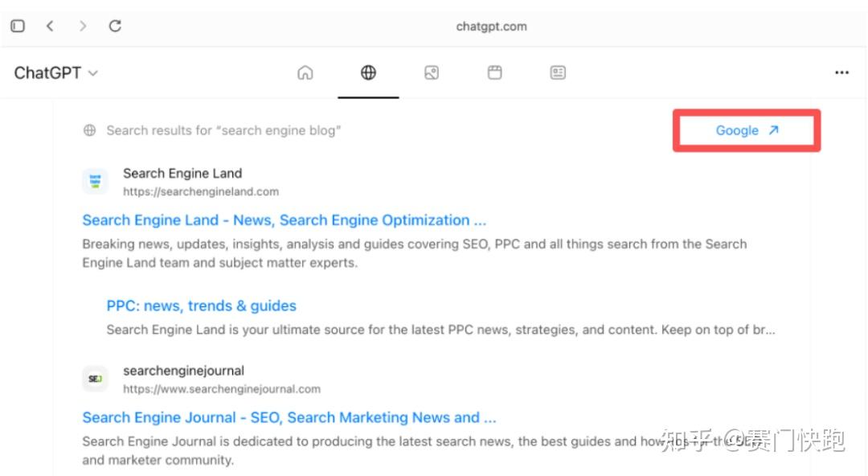Open the ChatGPT model dropdown

tap(56, 72)
